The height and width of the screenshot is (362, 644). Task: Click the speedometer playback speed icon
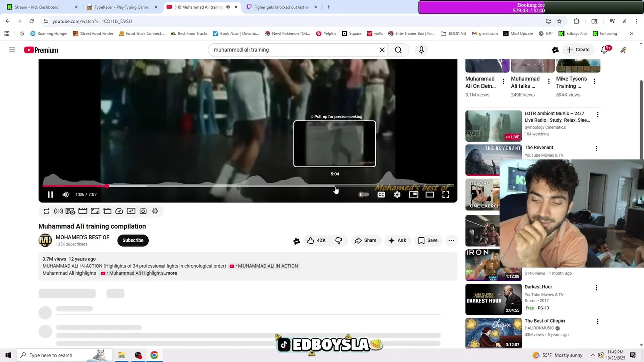click(x=119, y=211)
